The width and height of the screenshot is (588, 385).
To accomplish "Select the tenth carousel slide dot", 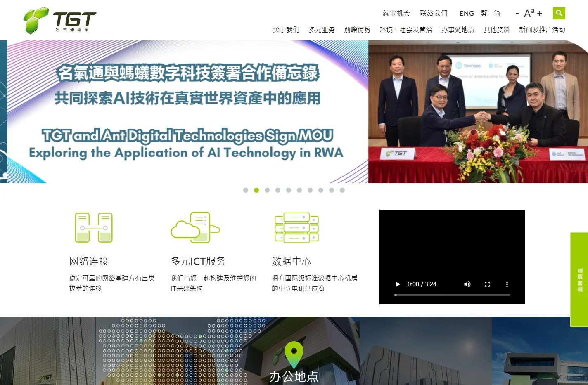I will coord(342,190).
